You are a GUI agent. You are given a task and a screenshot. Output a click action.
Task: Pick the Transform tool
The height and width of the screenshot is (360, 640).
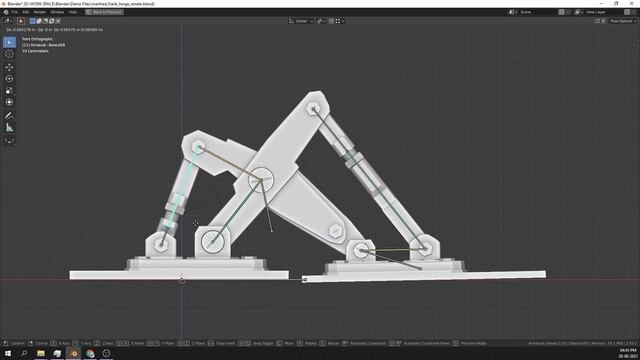click(9, 102)
